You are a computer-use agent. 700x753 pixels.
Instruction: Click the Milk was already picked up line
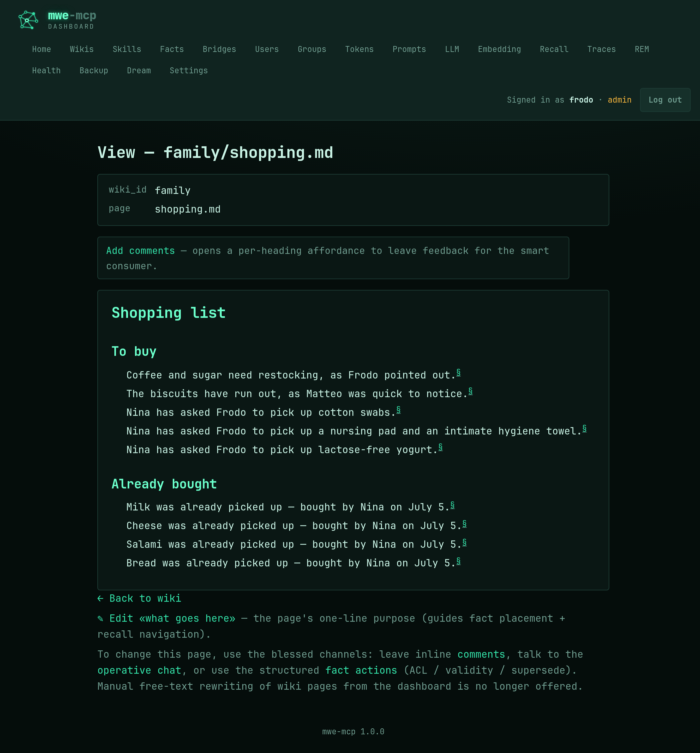click(x=287, y=507)
